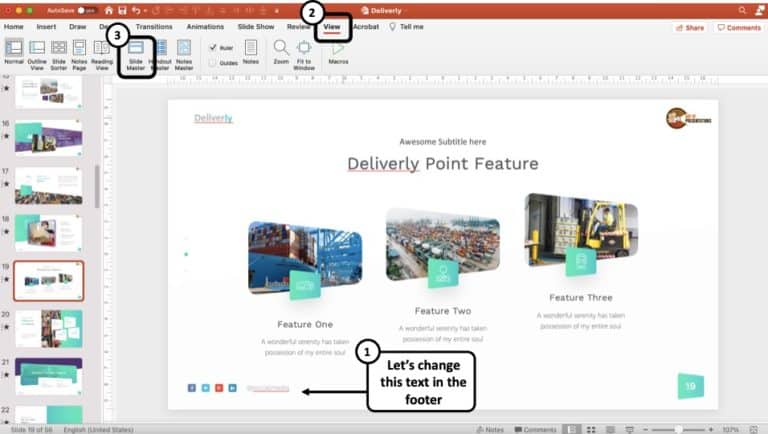Select slide 17 thumbnail

[x=48, y=185]
